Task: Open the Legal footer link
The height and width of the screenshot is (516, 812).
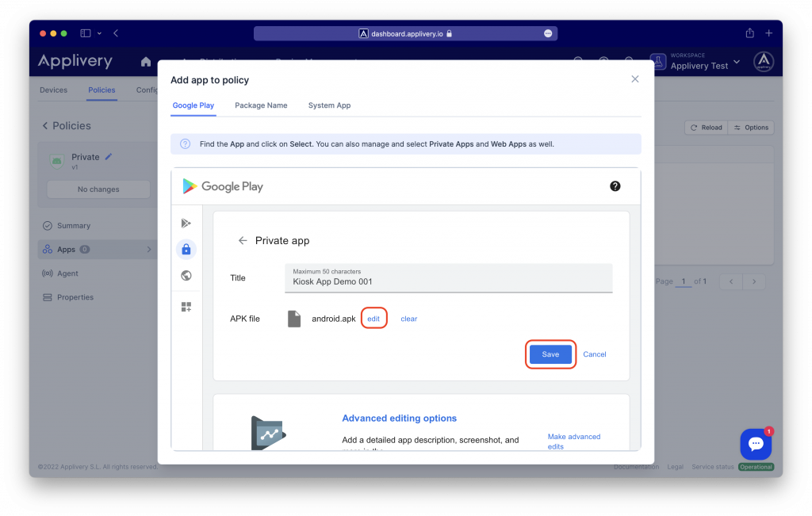Action: click(676, 467)
